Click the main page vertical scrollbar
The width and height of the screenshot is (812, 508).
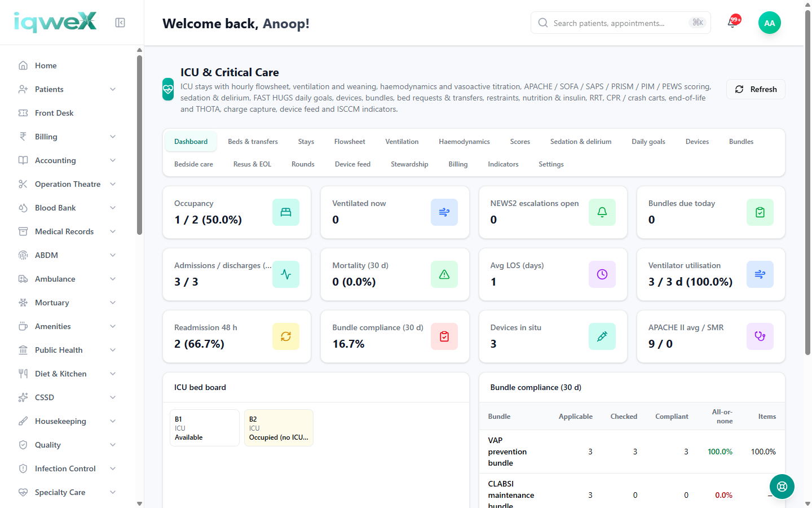tap(807, 183)
